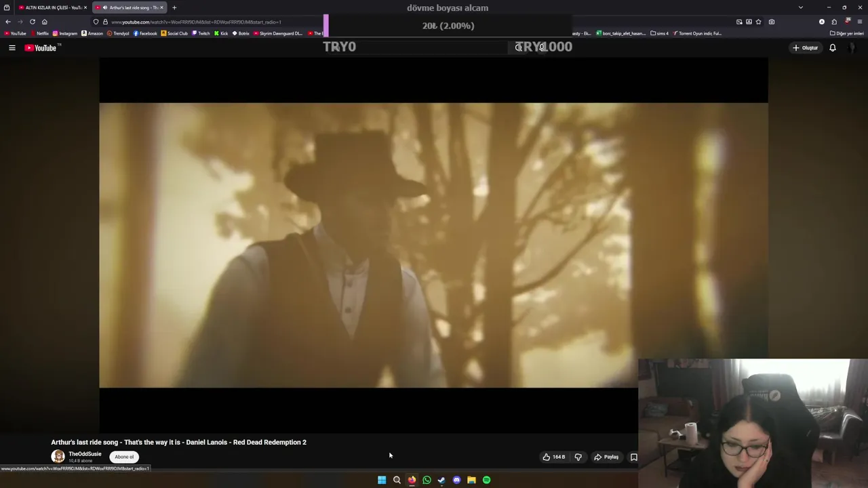The width and height of the screenshot is (868, 488).
Task: Open Botrix bookmark
Action: coord(241,33)
